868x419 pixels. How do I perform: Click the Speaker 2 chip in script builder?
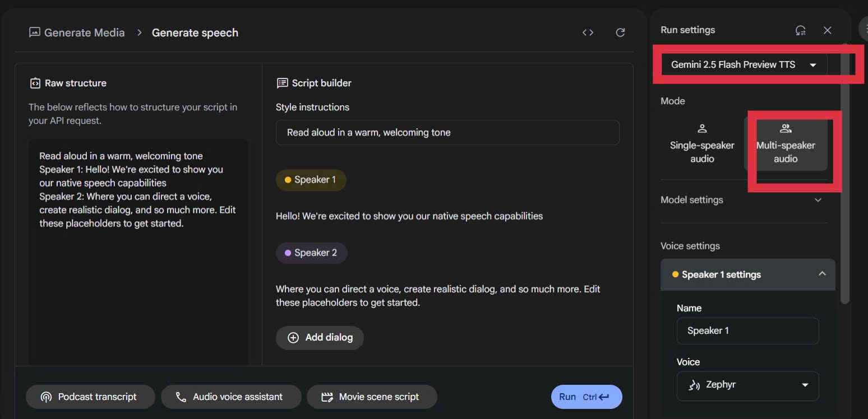(311, 253)
